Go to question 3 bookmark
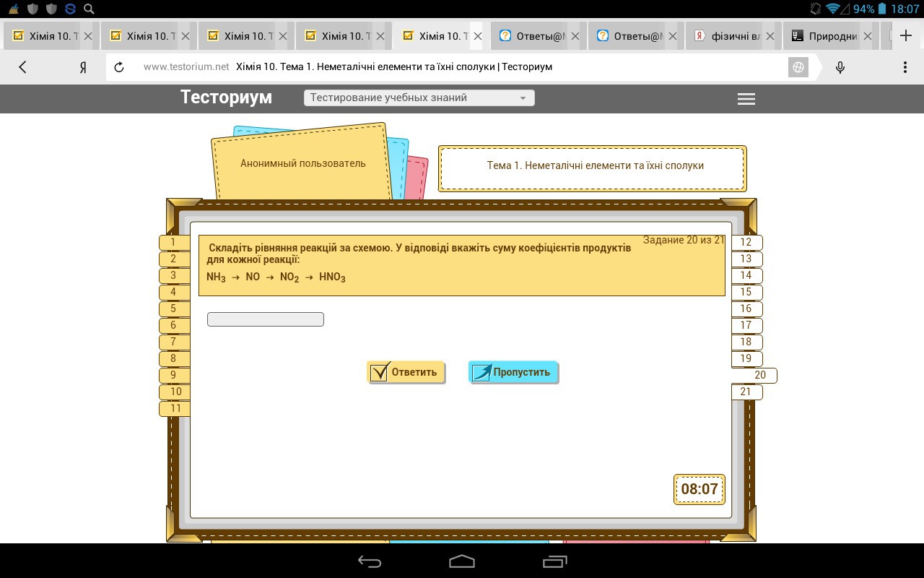 tap(173, 275)
